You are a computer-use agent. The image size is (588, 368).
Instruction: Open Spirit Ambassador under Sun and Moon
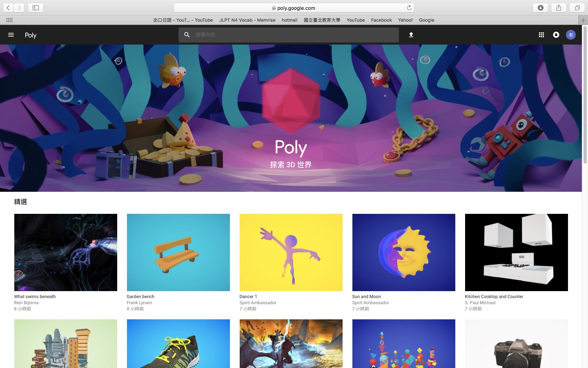coord(370,303)
